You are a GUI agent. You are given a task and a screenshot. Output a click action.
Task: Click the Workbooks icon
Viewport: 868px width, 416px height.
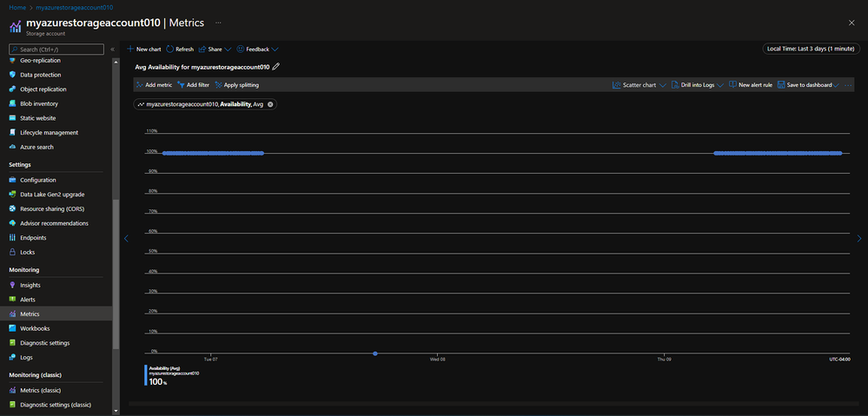point(13,328)
